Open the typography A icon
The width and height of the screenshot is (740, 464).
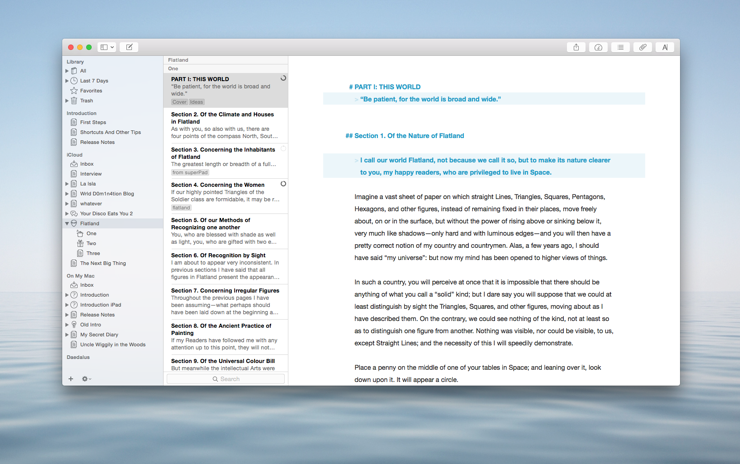point(665,47)
